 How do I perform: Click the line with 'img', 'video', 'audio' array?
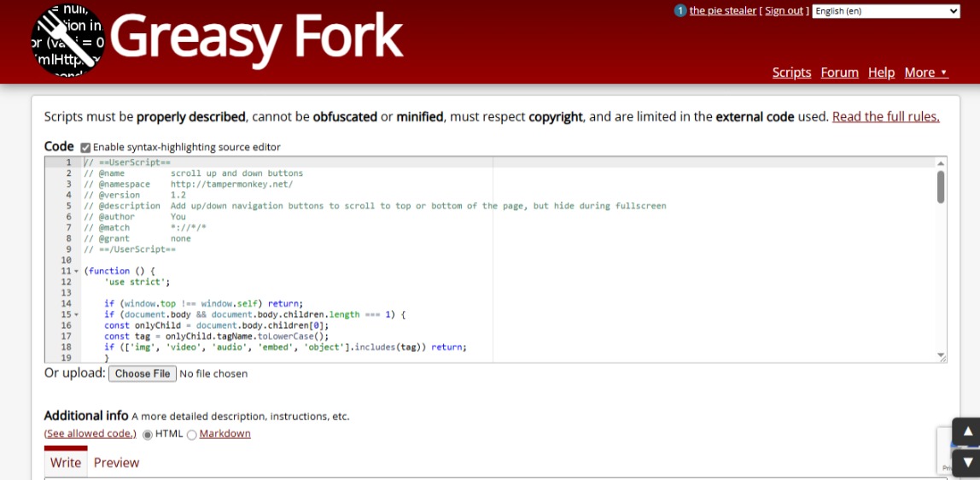[286, 347]
